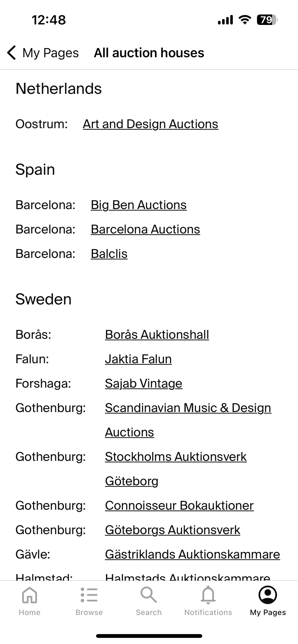Open the Home tab icon

30,595
